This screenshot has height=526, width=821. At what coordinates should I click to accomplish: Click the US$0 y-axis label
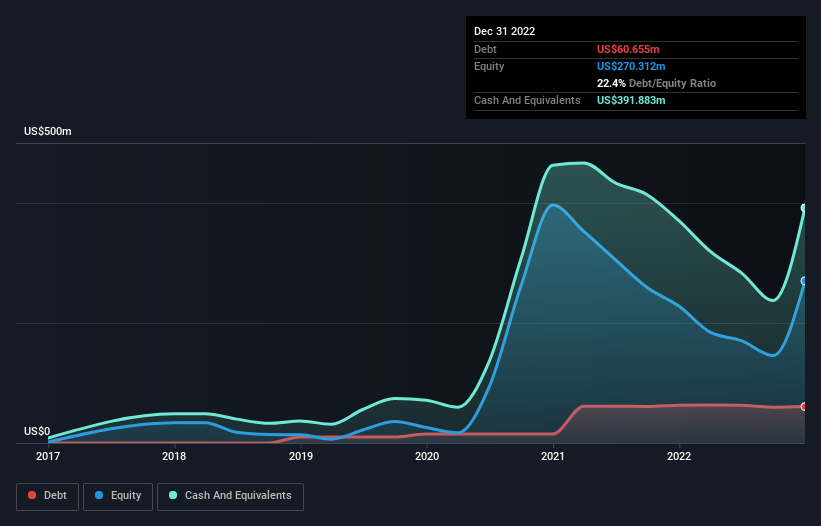coord(37,431)
